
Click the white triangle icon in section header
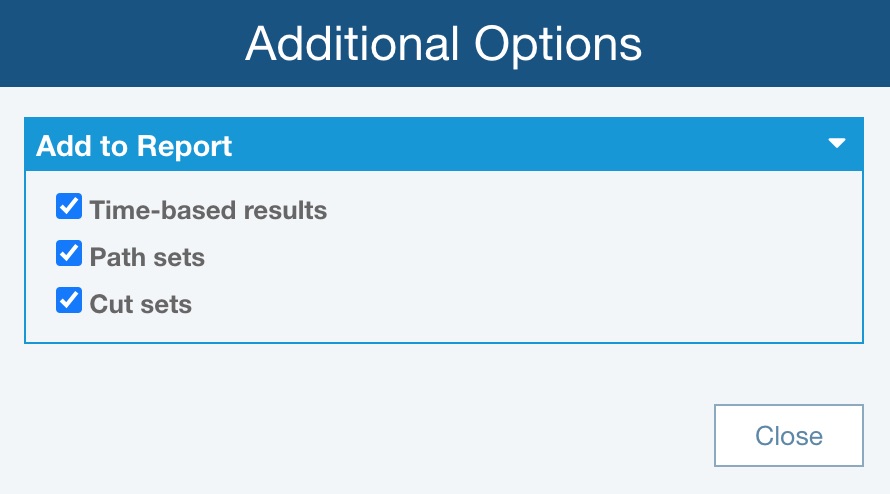tap(838, 144)
